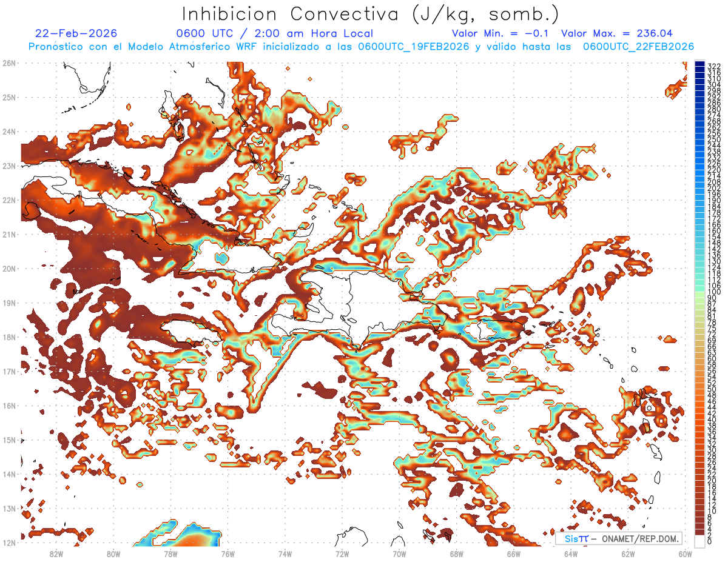
Task: Click the "12N" latitude label
Action: 8,543
